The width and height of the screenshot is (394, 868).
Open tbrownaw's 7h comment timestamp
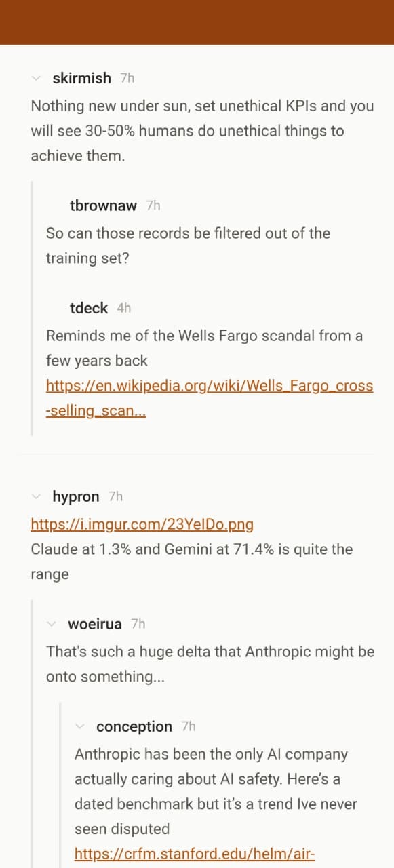coord(152,205)
